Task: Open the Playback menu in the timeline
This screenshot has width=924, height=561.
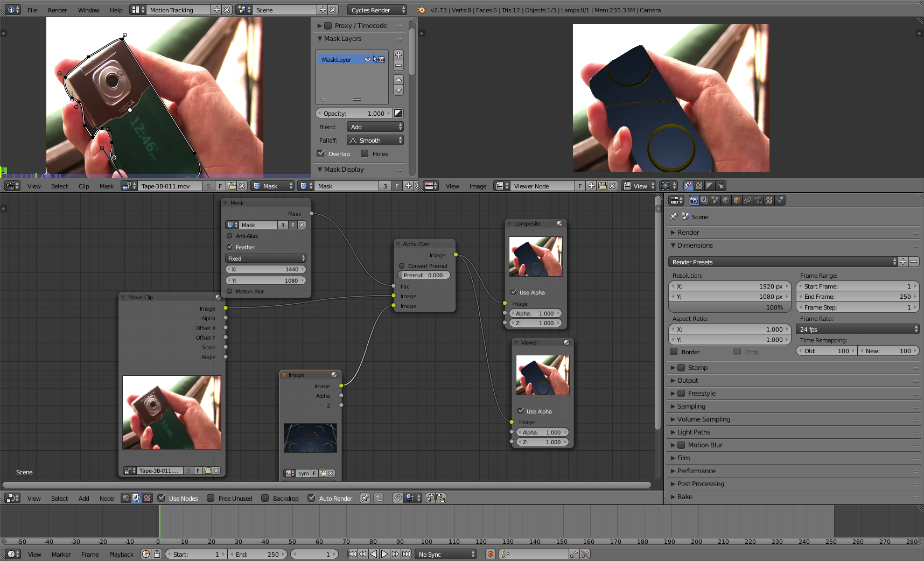Action: click(121, 554)
